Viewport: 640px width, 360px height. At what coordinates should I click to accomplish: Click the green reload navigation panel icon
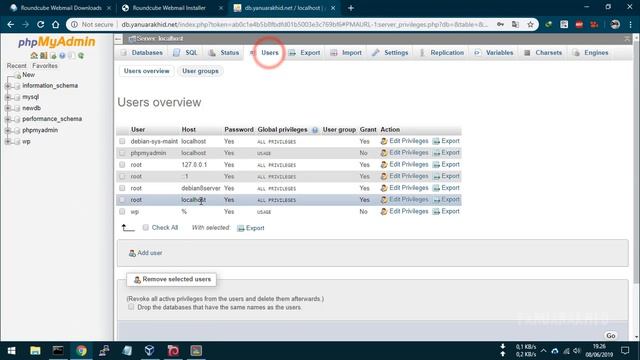(x=81, y=56)
